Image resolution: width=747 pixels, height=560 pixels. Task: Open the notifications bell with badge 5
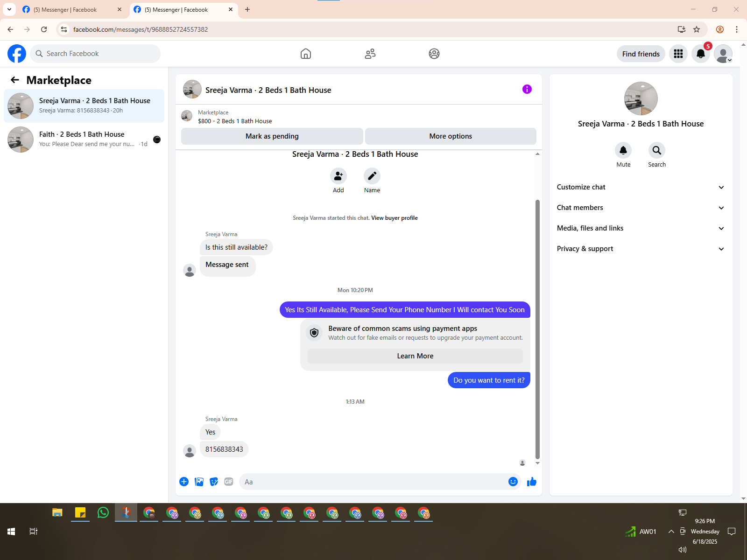pos(701,54)
